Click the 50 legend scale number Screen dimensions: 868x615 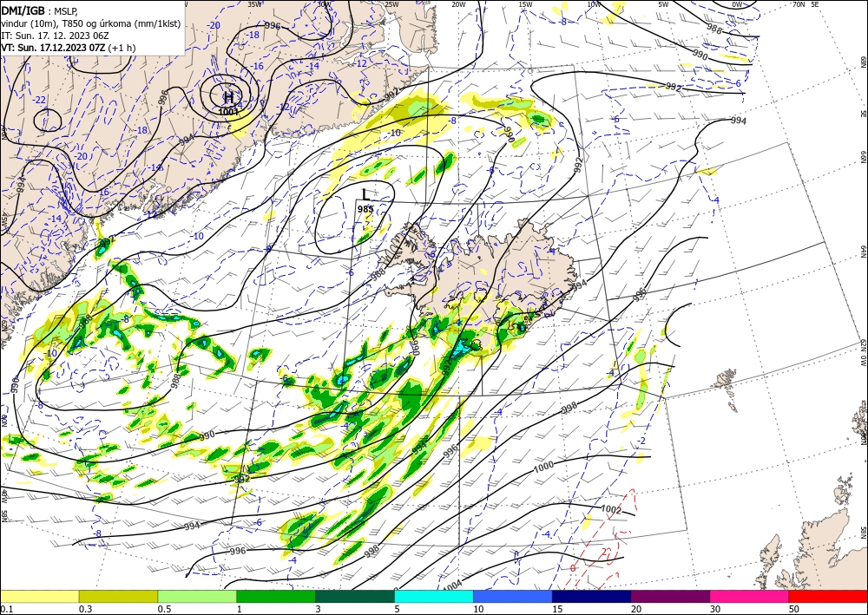(794, 609)
